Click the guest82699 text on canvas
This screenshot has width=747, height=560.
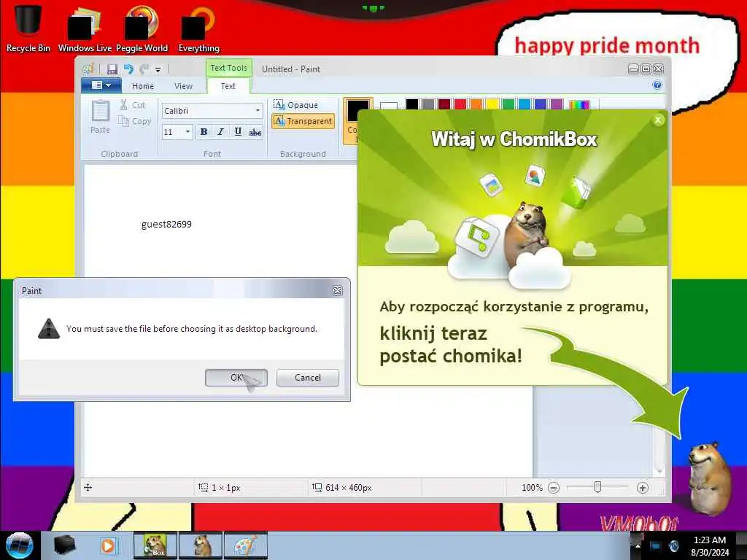point(166,225)
